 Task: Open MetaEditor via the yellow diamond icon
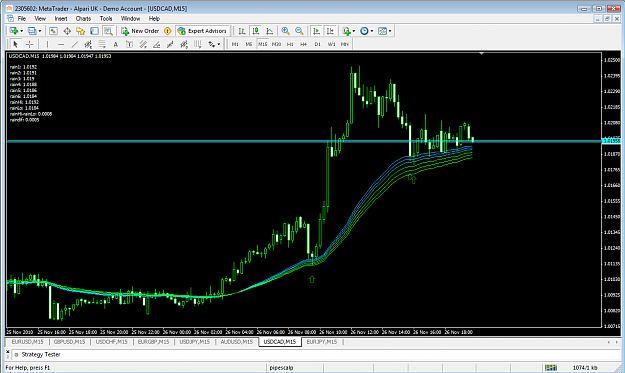click(167, 31)
